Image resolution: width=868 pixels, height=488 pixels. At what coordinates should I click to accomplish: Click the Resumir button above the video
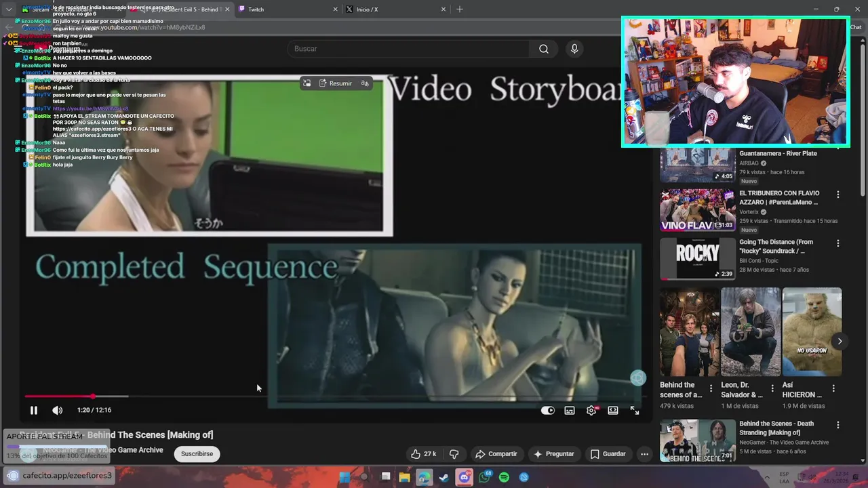click(336, 83)
